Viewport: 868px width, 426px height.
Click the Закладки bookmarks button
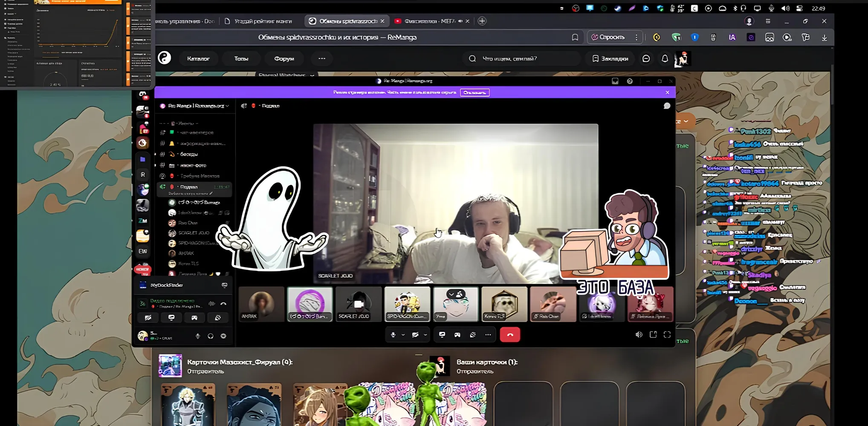coord(610,59)
